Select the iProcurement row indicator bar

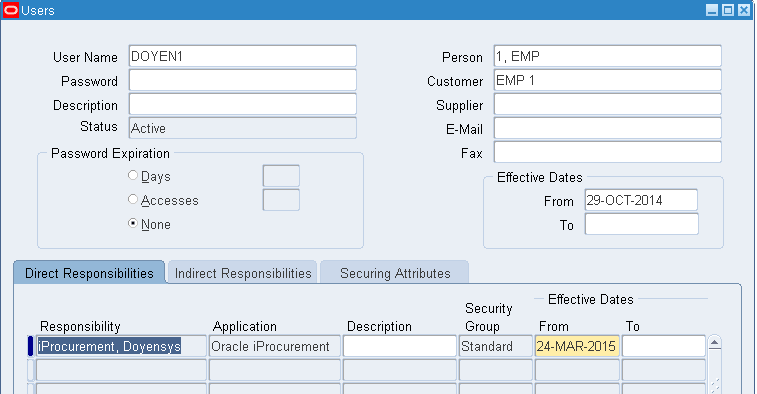pyautogui.click(x=30, y=346)
